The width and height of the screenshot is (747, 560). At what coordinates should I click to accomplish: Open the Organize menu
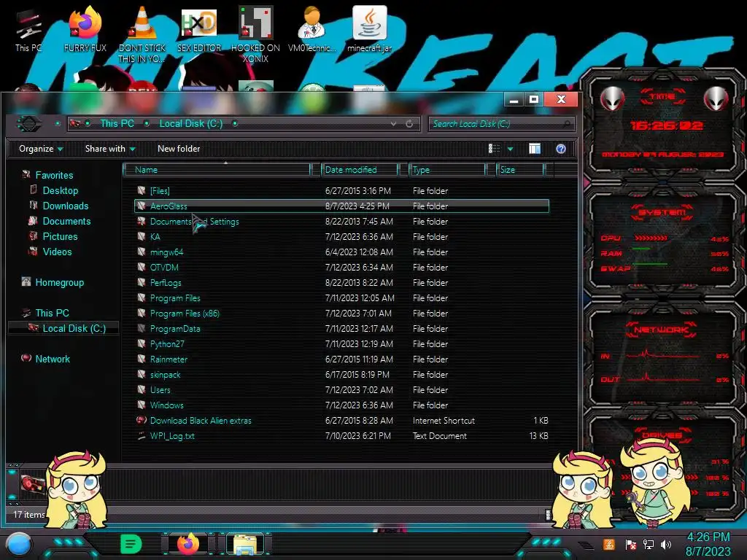point(41,149)
